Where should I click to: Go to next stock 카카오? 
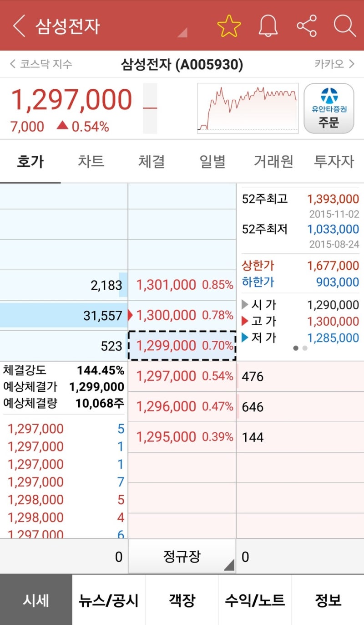click(x=334, y=64)
